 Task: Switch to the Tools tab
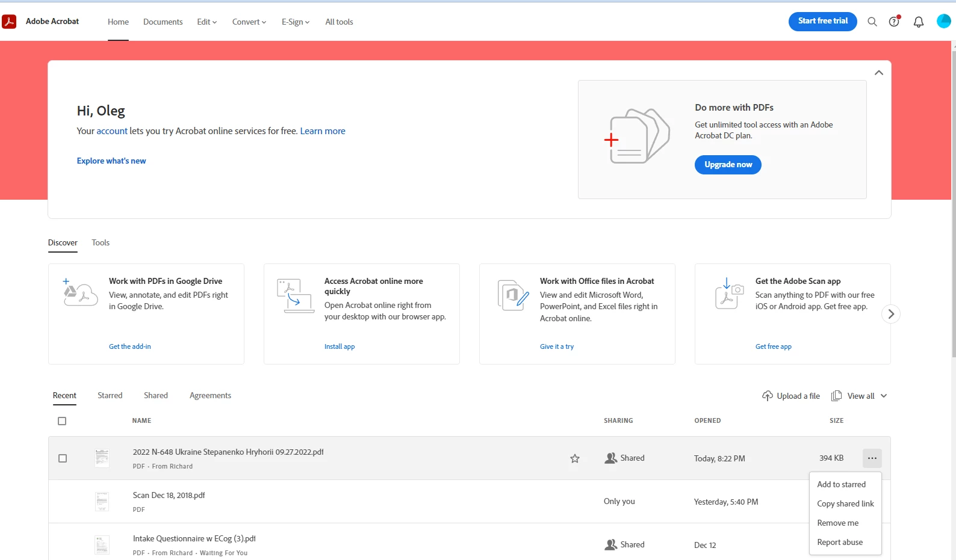[x=101, y=242]
